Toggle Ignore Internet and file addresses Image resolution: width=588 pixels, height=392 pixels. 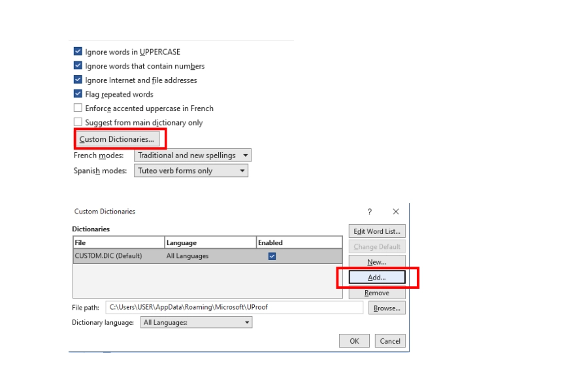[78, 80]
